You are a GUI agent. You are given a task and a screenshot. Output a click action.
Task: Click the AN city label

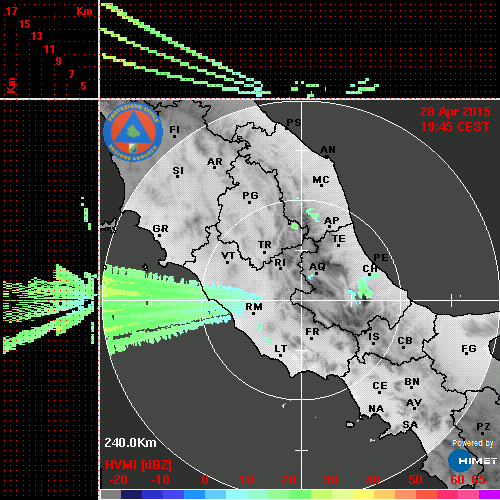(328, 150)
